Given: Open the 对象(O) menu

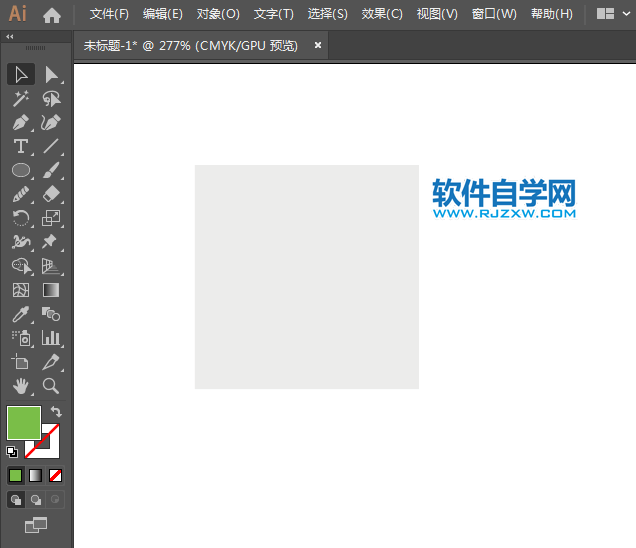Looking at the screenshot, I should [x=218, y=14].
